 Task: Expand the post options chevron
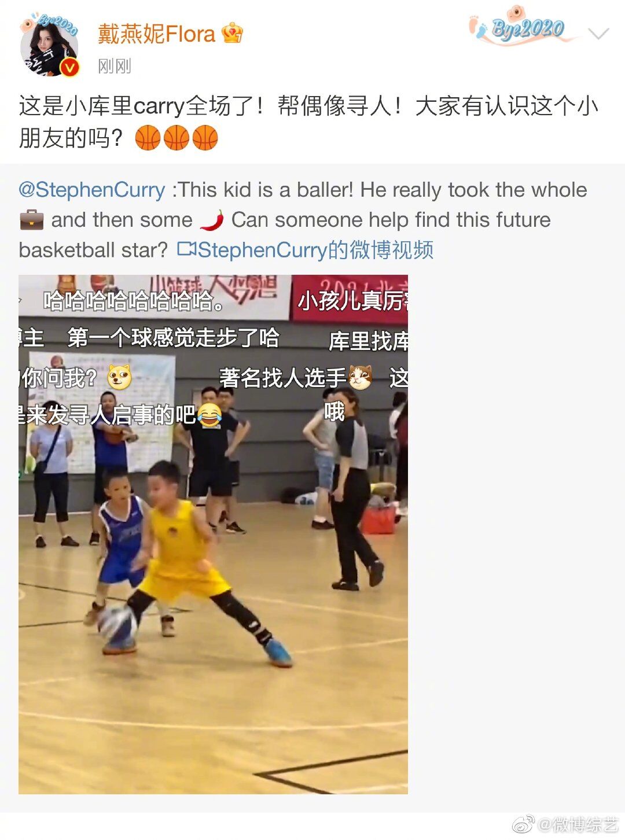[598, 34]
